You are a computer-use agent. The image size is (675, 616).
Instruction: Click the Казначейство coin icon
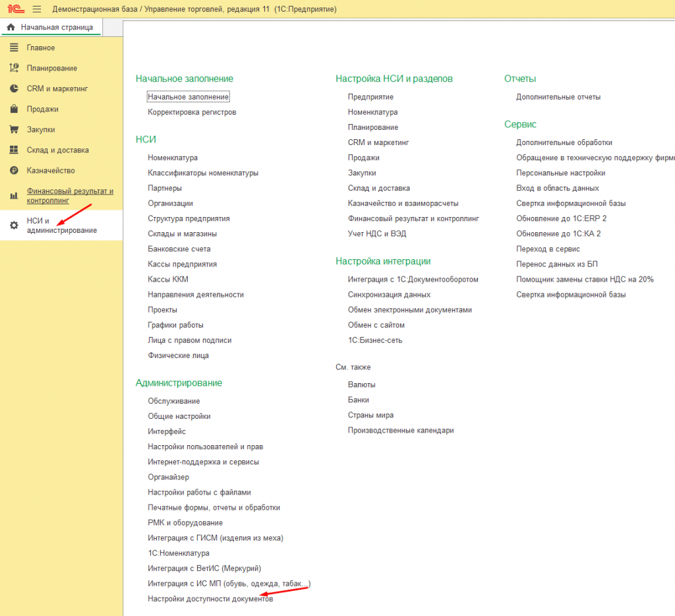15,171
